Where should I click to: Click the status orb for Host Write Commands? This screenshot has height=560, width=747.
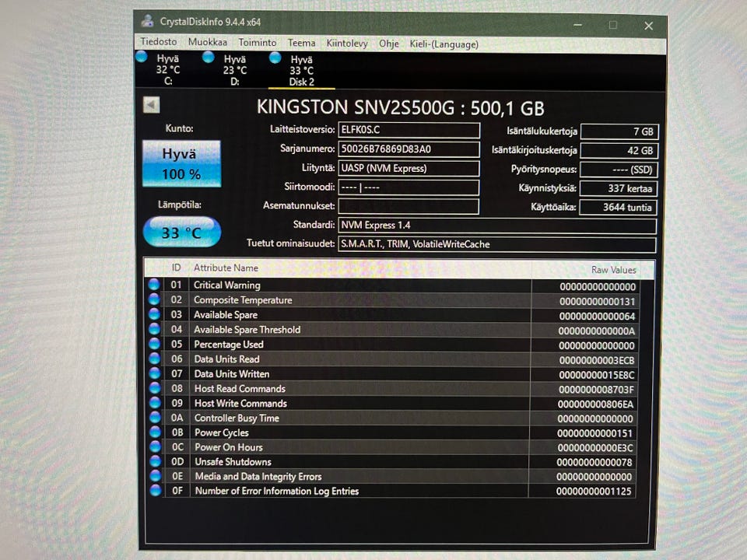pyautogui.click(x=155, y=402)
